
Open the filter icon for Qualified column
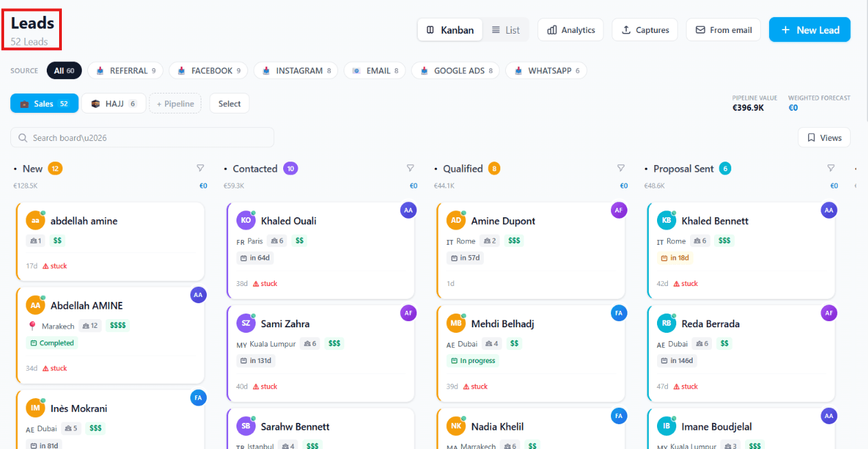point(621,168)
